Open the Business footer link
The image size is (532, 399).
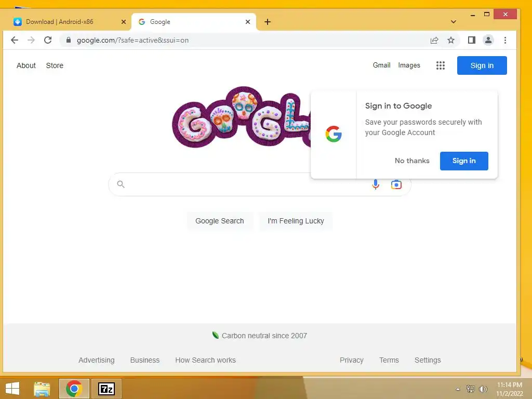[145, 360]
